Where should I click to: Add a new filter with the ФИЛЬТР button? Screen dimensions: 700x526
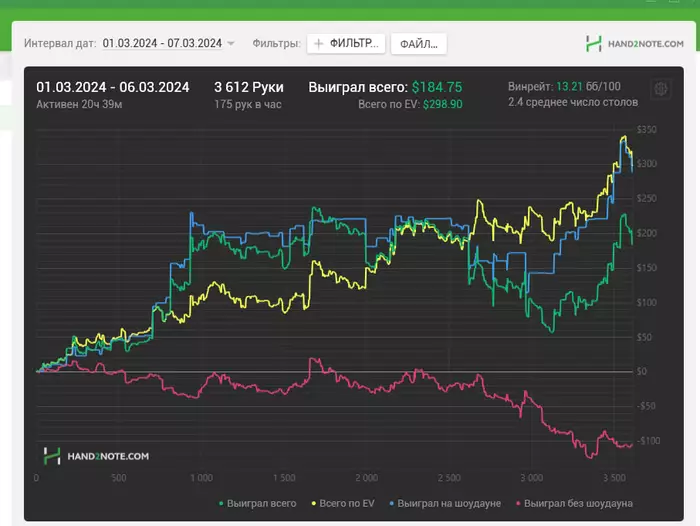point(346,44)
